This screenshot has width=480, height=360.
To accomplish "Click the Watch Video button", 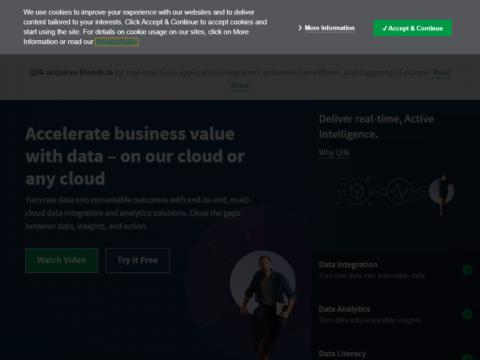I will click(62, 260).
